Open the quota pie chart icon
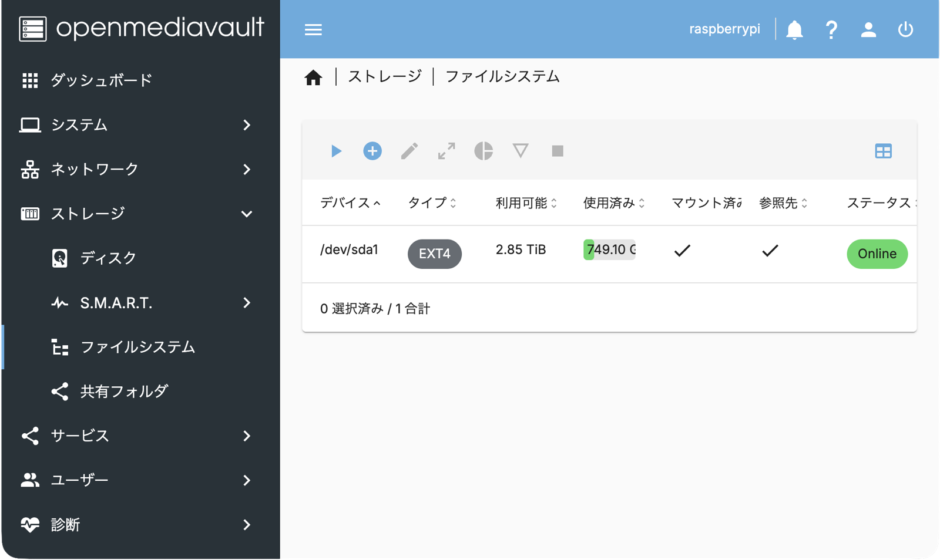Image resolution: width=940 pixels, height=560 pixels. (484, 151)
